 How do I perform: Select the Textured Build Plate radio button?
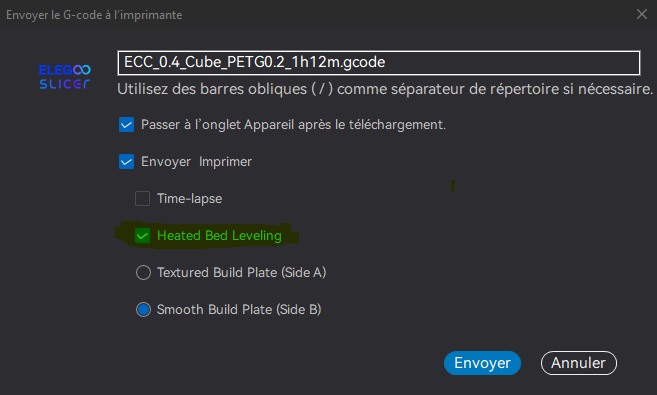[x=143, y=272]
